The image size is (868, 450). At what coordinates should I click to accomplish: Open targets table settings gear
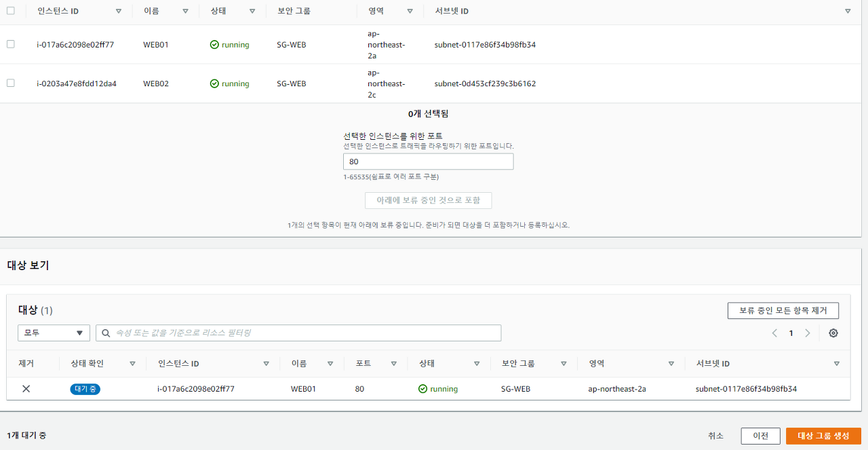[x=833, y=333]
